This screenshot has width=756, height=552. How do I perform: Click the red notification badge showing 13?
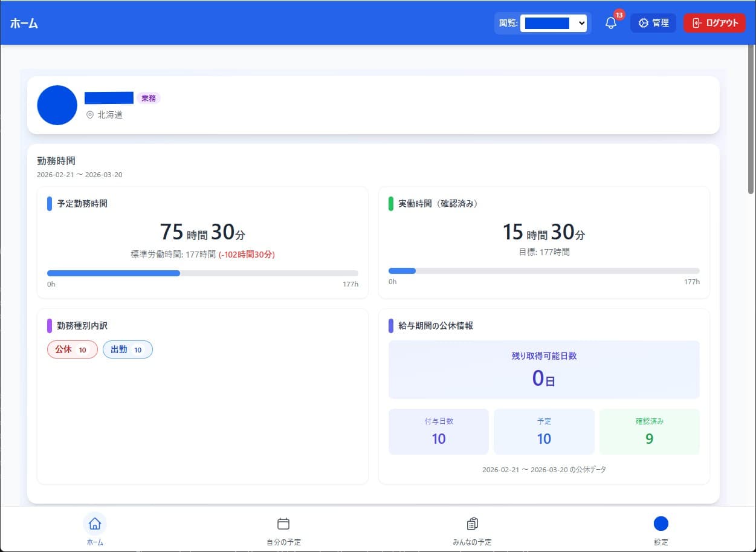tap(619, 15)
